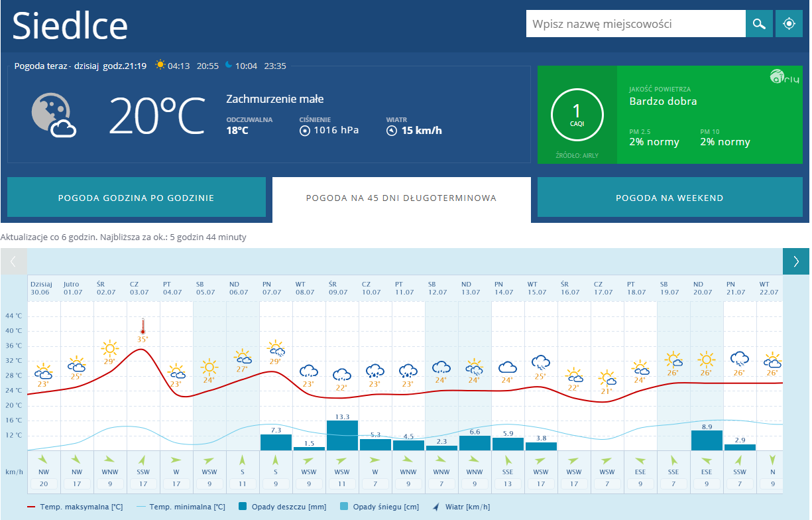Click the CAQI value 1 circle

click(x=577, y=114)
